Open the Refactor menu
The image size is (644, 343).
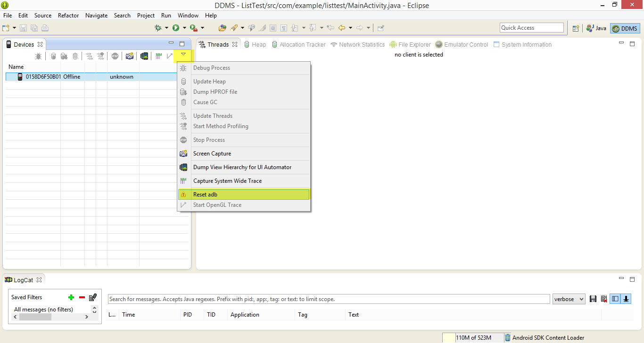pos(68,16)
